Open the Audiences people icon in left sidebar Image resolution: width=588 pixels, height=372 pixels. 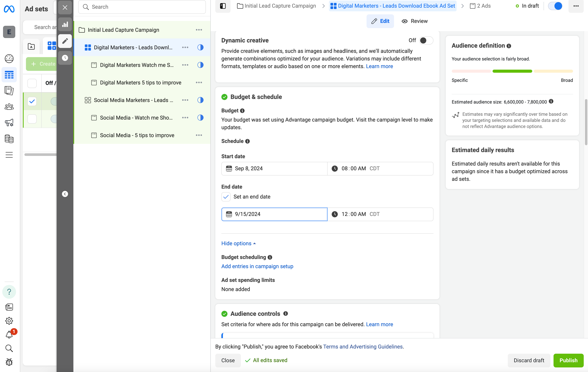9,107
